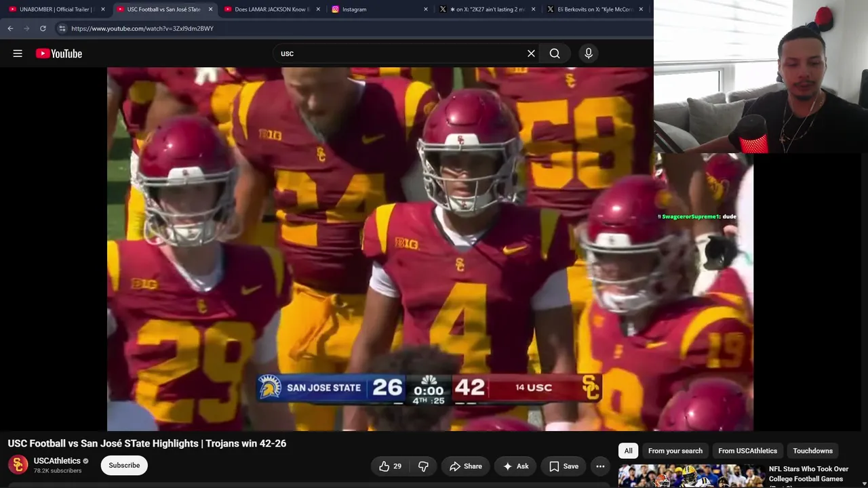Image resolution: width=868 pixels, height=488 pixels.
Task: Run the search with the magnifier button
Action: (555, 54)
